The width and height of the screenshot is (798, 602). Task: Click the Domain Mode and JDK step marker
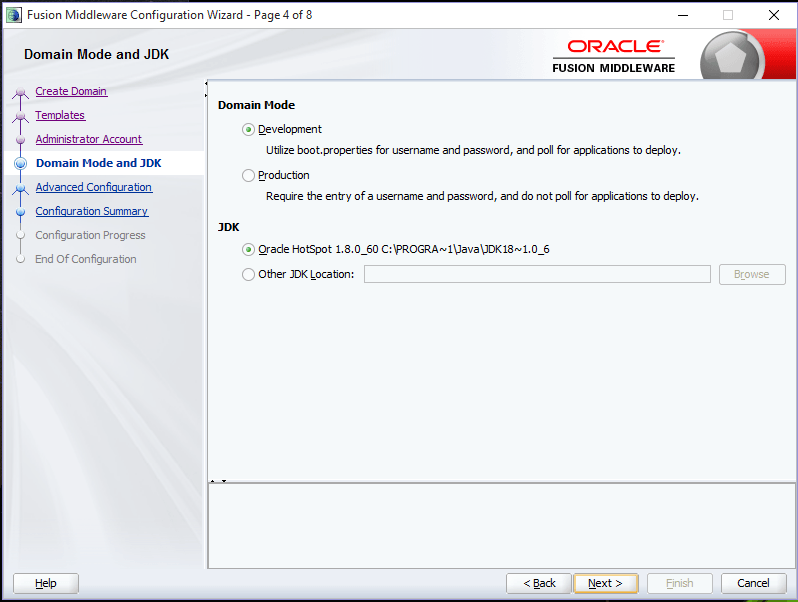coord(20,163)
